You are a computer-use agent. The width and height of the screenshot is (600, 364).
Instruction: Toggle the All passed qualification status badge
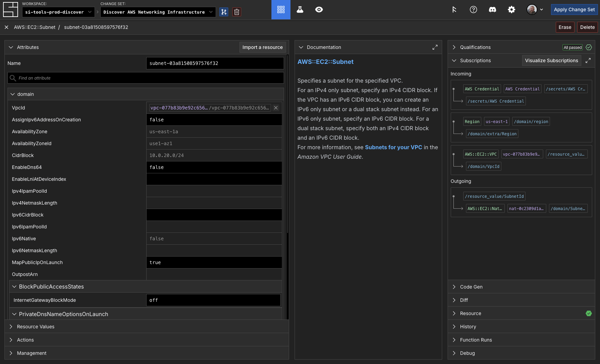(x=572, y=47)
